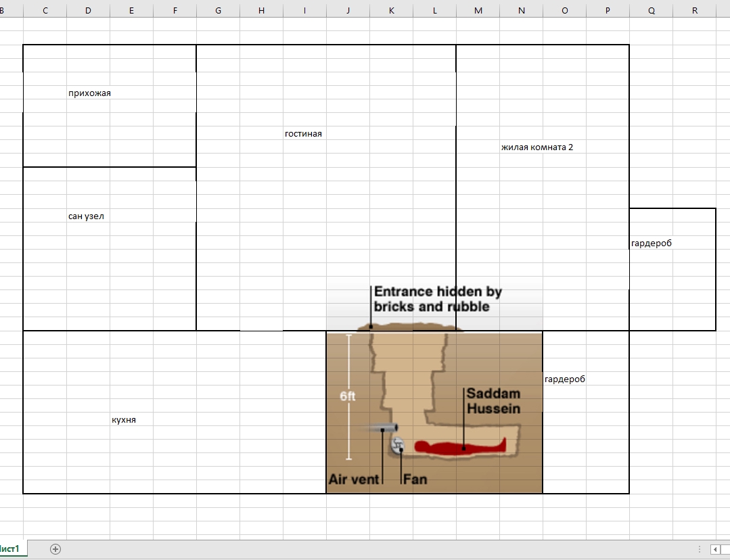Click гардероб label in column O
The width and height of the screenshot is (730, 560).
point(565,379)
